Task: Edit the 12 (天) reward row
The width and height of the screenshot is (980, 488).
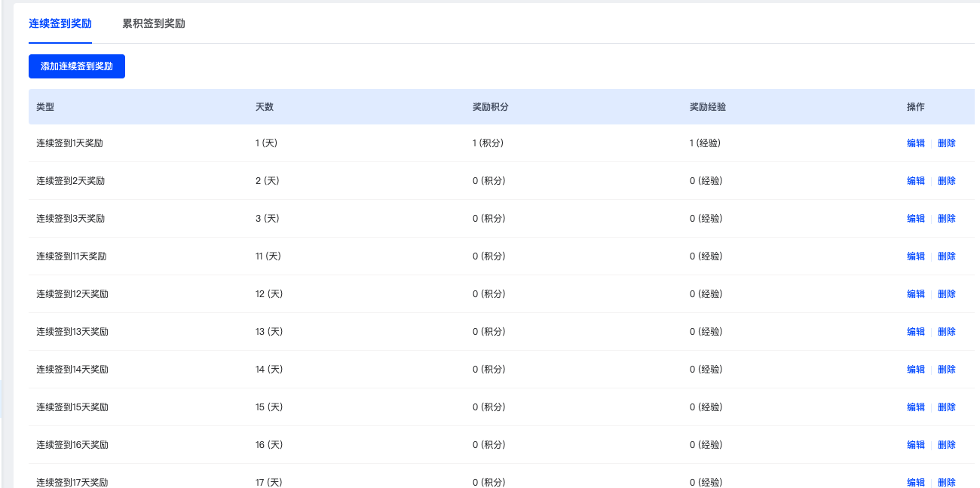Action: (915, 294)
